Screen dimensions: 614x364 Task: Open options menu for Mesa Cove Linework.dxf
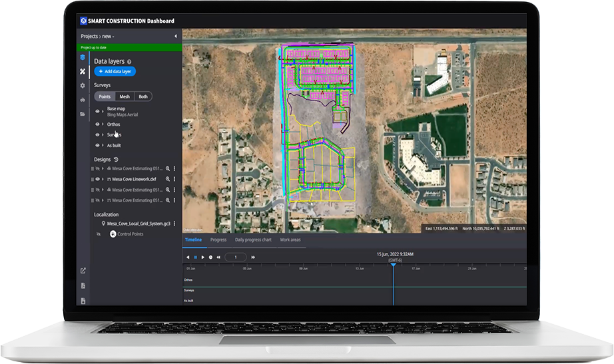174,179
